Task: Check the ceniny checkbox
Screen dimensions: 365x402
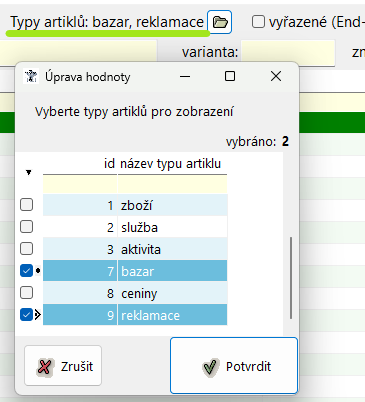Action: pyautogui.click(x=26, y=293)
